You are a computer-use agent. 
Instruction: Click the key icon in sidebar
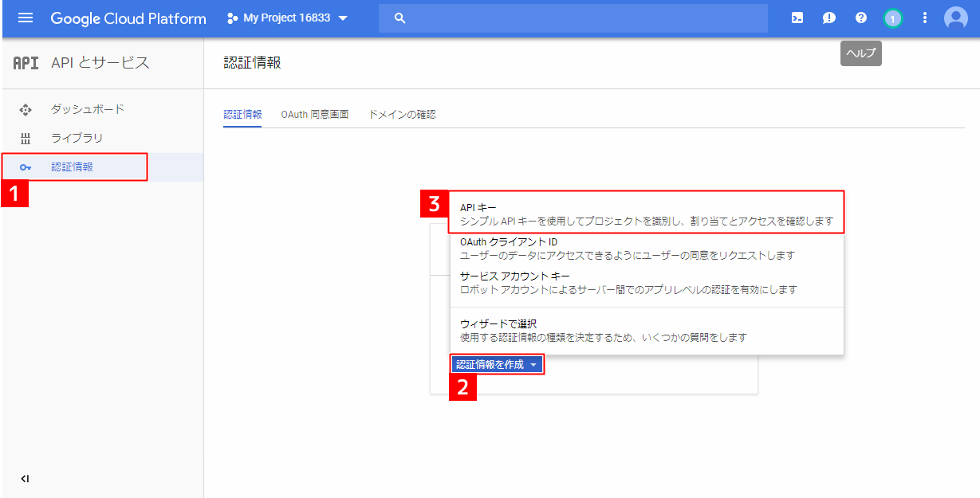[26, 167]
